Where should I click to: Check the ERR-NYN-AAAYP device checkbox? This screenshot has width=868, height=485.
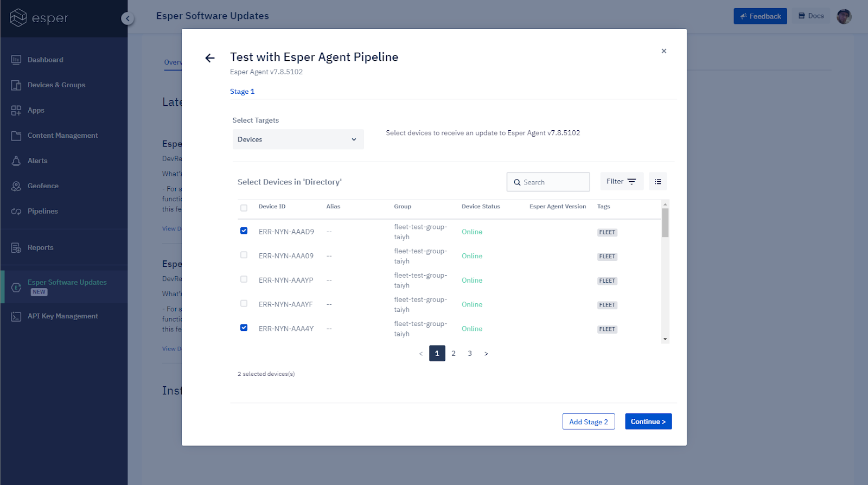point(244,279)
